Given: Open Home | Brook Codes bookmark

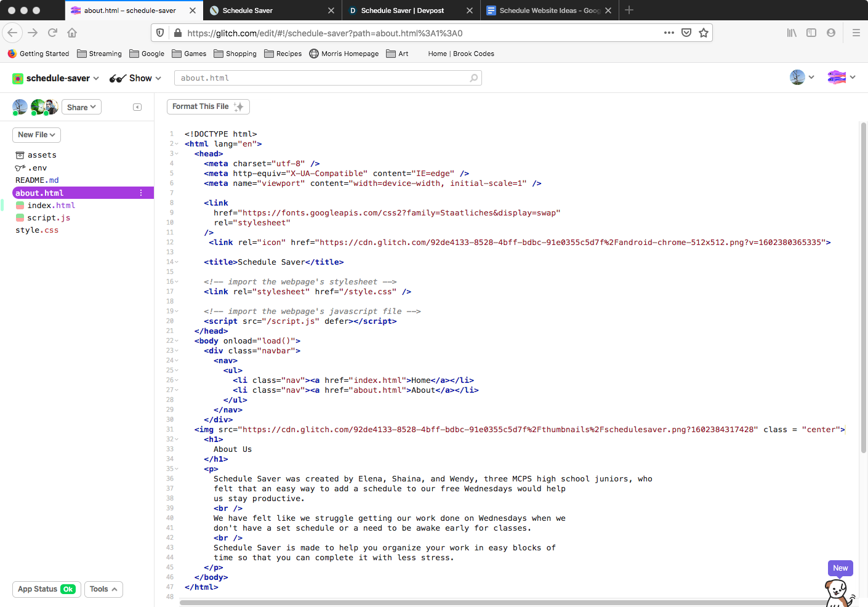Looking at the screenshot, I should pos(461,54).
